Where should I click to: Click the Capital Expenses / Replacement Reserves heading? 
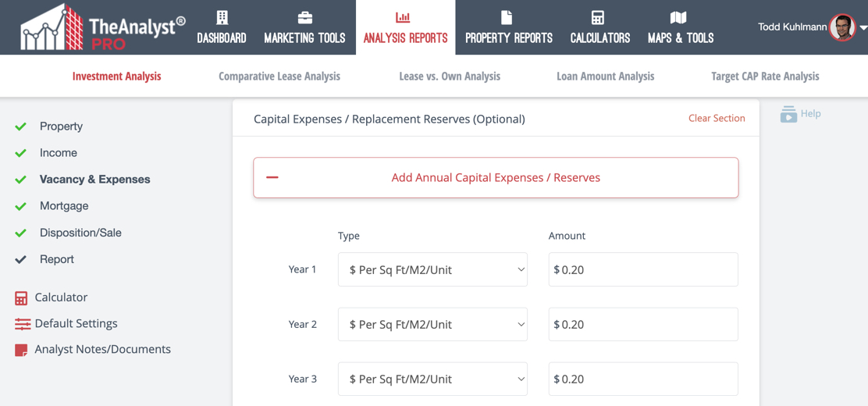coord(390,119)
